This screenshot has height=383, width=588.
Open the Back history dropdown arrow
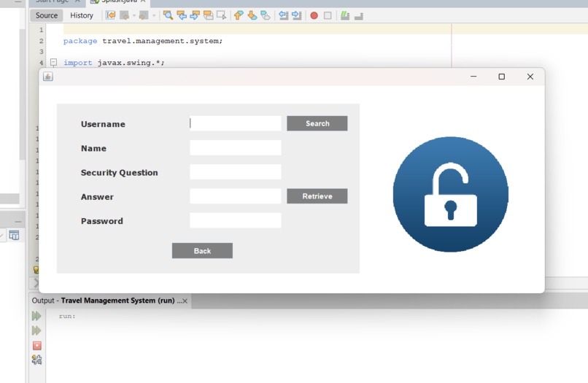134,16
